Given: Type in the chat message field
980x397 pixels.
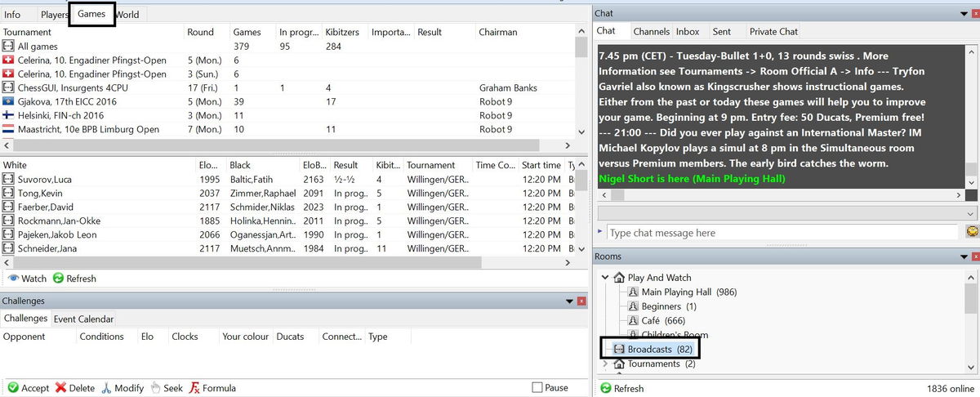Looking at the screenshot, I should click(x=782, y=233).
